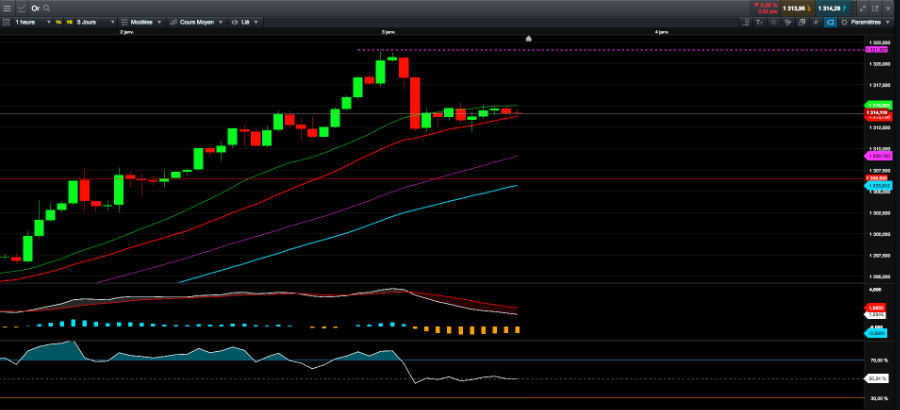
Task: Click the '3 janv.' date label
Action: tap(389, 32)
